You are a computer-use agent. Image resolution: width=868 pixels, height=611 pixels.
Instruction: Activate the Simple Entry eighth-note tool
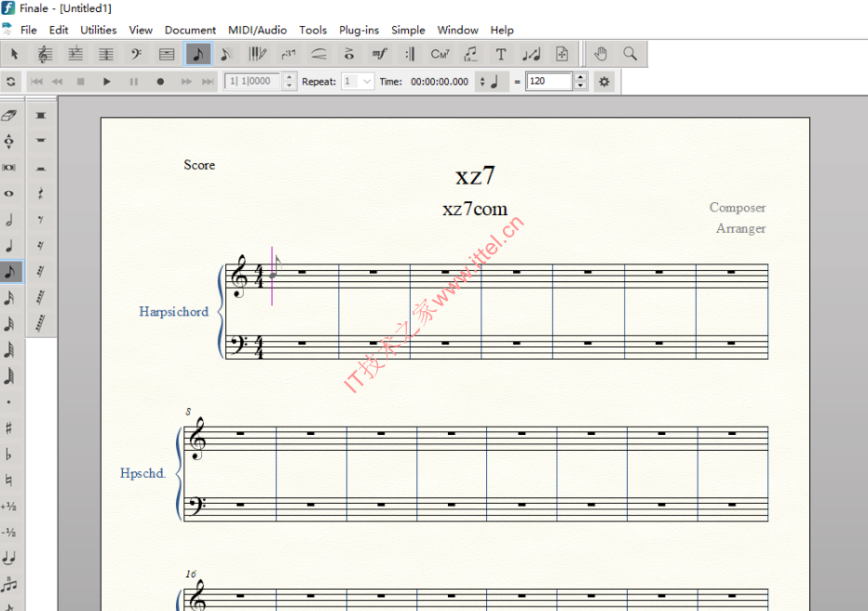click(197, 54)
